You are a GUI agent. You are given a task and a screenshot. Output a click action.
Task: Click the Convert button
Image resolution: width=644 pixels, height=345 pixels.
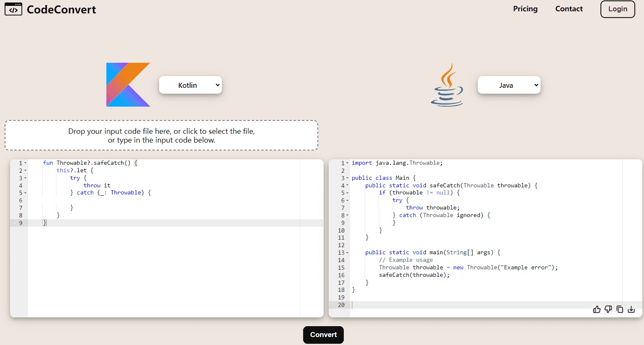[323, 335]
